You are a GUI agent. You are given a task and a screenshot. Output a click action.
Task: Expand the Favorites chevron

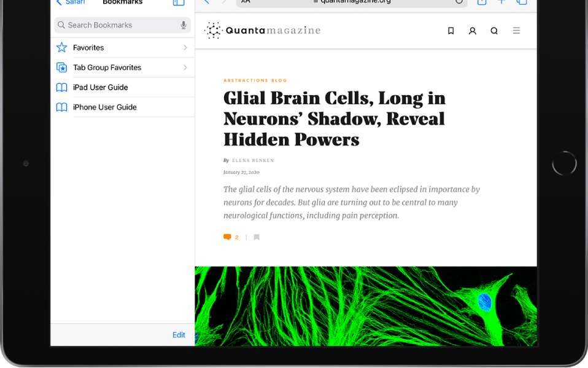tap(185, 48)
